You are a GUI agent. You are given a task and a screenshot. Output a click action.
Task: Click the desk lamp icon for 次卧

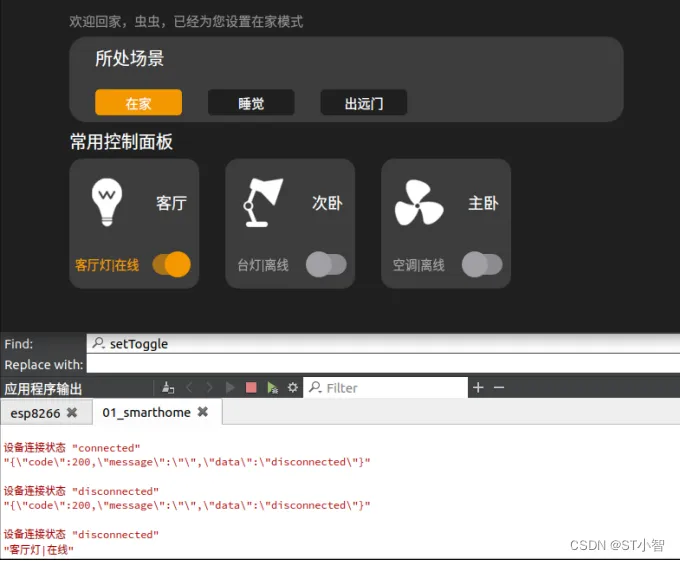pos(262,202)
